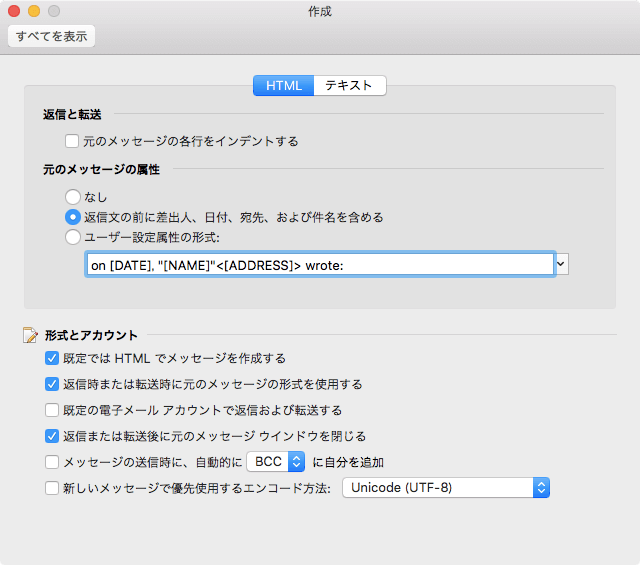Click the 形式とアカウント pencil note icon
This screenshot has width=640, height=565.
(30, 335)
